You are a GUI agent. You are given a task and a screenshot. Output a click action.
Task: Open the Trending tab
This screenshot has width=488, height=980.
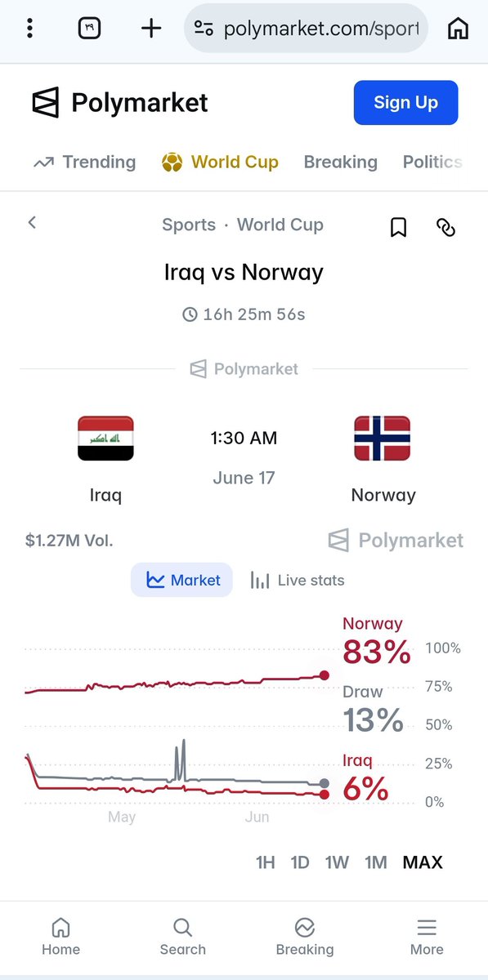tap(84, 162)
